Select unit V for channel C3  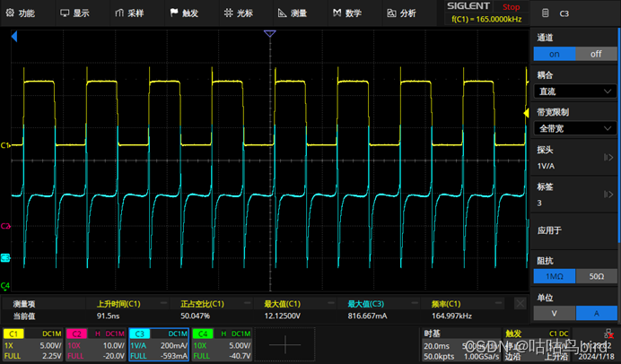555,313
